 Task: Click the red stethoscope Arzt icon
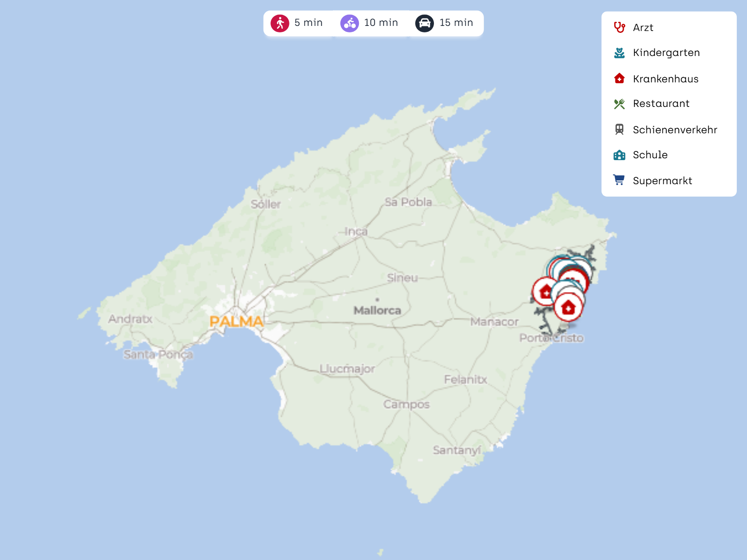click(x=619, y=27)
